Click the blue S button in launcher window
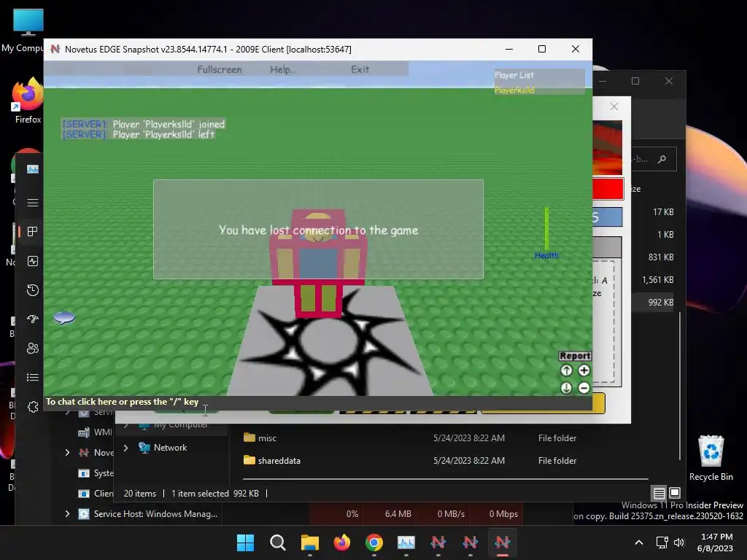This screenshot has width=747, height=560. point(608,217)
